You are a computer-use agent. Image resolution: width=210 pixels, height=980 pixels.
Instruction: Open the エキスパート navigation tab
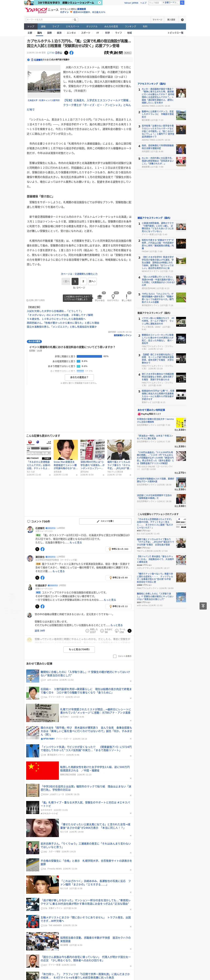[x=72, y=27]
